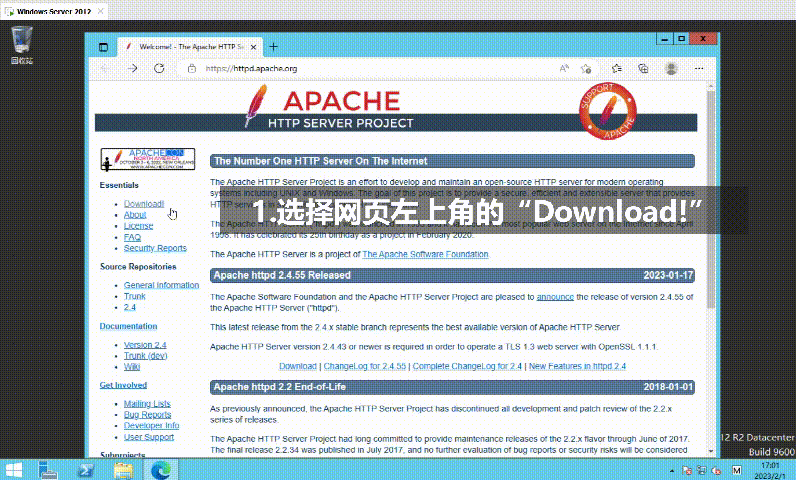Open the General Information link
Viewport: 796px width, 480px height.
tap(161, 285)
